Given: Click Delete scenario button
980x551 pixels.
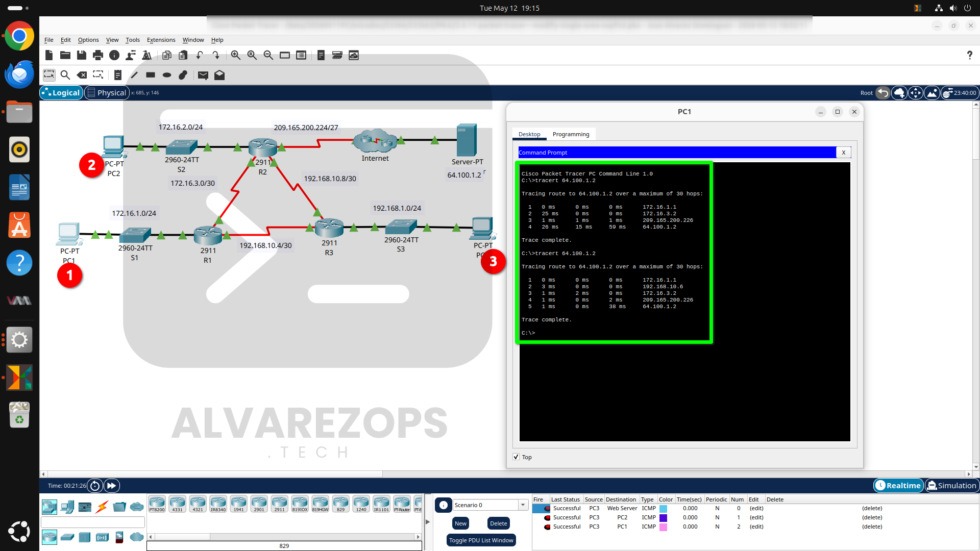Looking at the screenshot, I should (499, 523).
